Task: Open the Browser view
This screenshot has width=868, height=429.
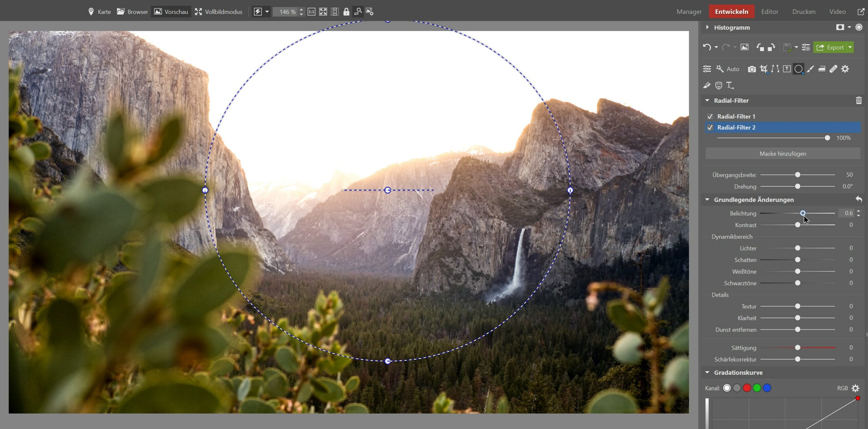Action: click(x=132, y=12)
